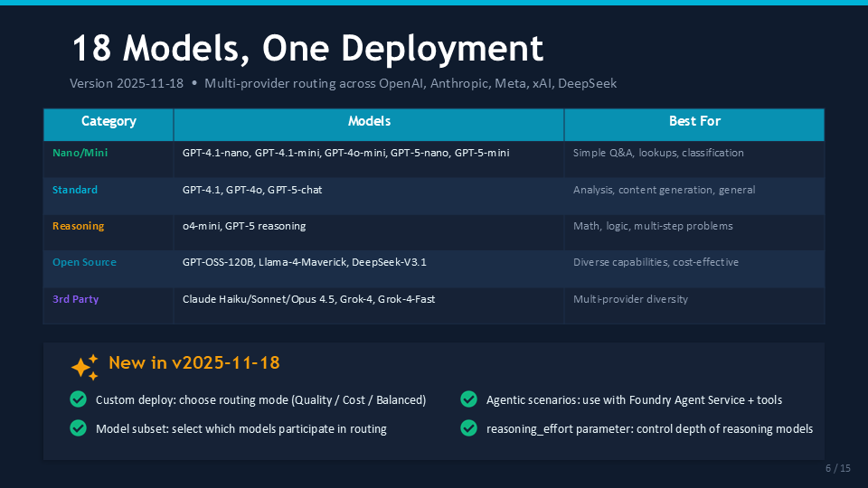Click Simple Q&A, lookups, classification cell
Viewport: 868px width, 488px height.
pos(694,159)
